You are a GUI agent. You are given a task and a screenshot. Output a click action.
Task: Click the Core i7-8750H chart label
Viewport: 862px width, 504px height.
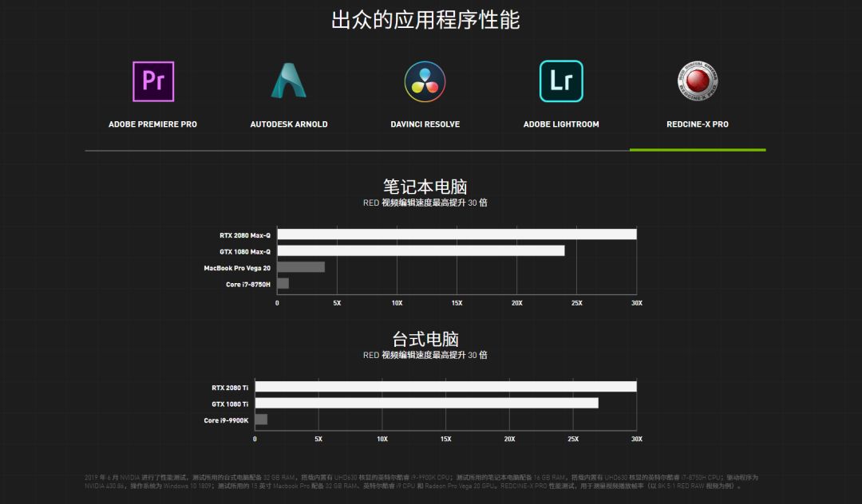coord(248,285)
